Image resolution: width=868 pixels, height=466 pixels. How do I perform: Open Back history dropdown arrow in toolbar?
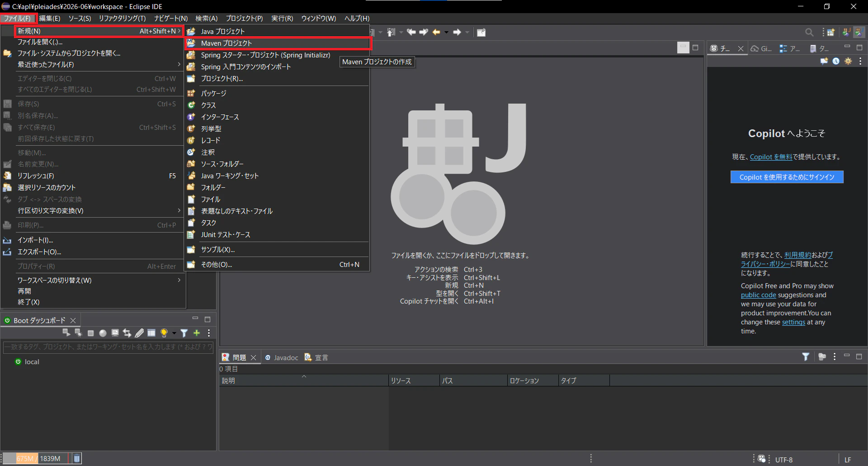point(446,33)
